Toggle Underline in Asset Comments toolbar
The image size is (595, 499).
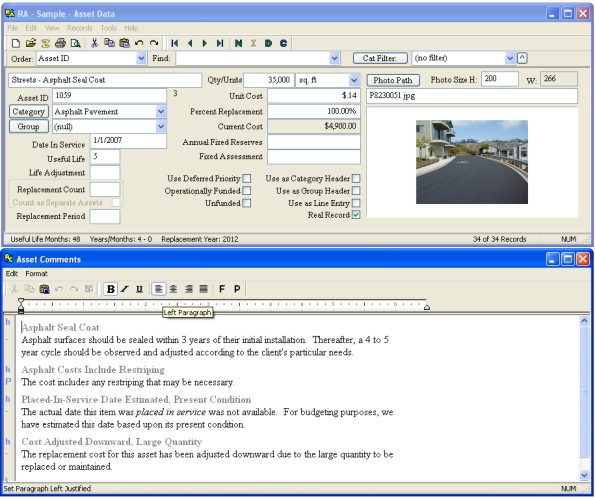(139, 289)
